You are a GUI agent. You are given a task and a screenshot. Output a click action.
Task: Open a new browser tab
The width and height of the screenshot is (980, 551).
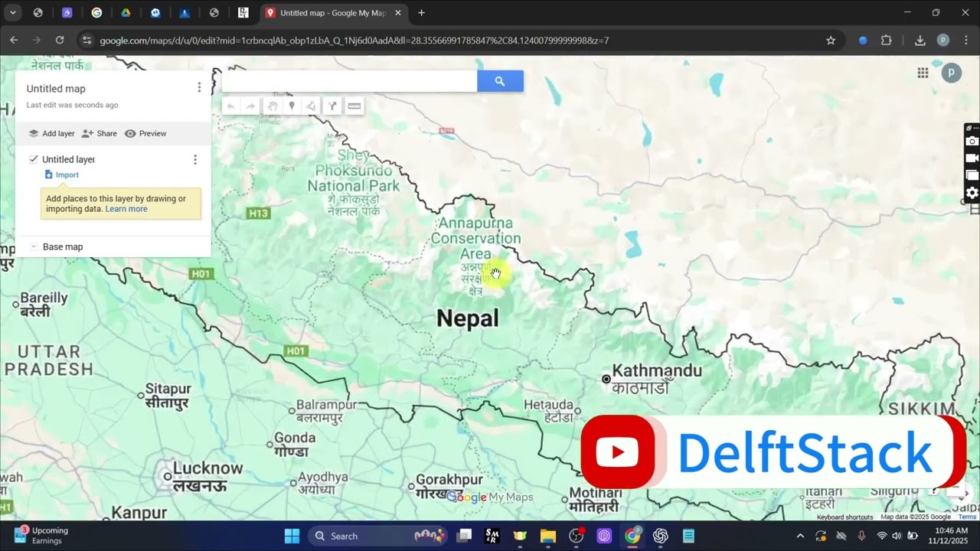(x=421, y=13)
